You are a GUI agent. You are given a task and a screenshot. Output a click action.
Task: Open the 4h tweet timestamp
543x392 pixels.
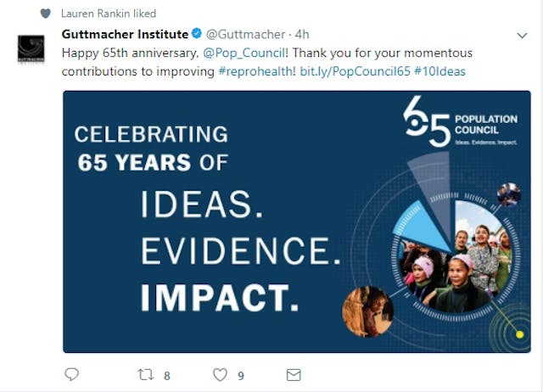302,34
